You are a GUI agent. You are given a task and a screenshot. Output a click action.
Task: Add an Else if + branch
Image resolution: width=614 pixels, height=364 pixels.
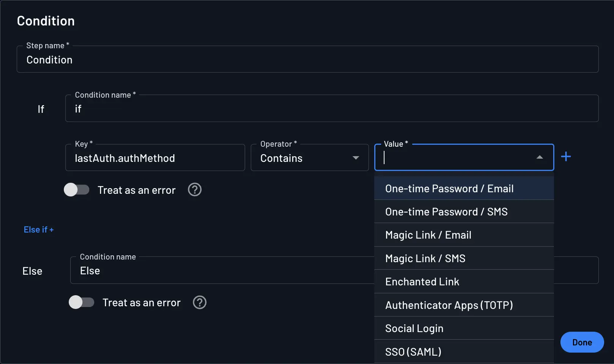point(39,229)
